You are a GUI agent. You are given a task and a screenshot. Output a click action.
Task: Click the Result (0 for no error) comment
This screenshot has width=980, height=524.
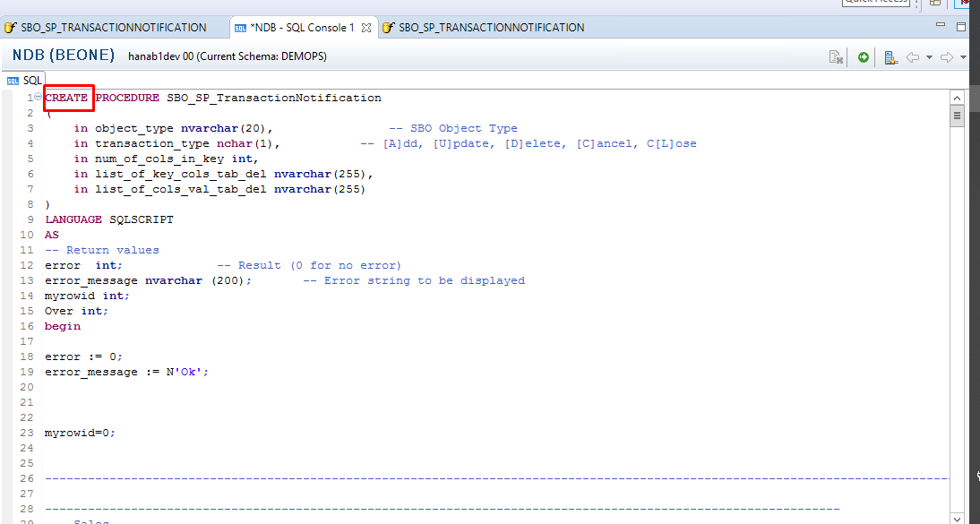[309, 265]
